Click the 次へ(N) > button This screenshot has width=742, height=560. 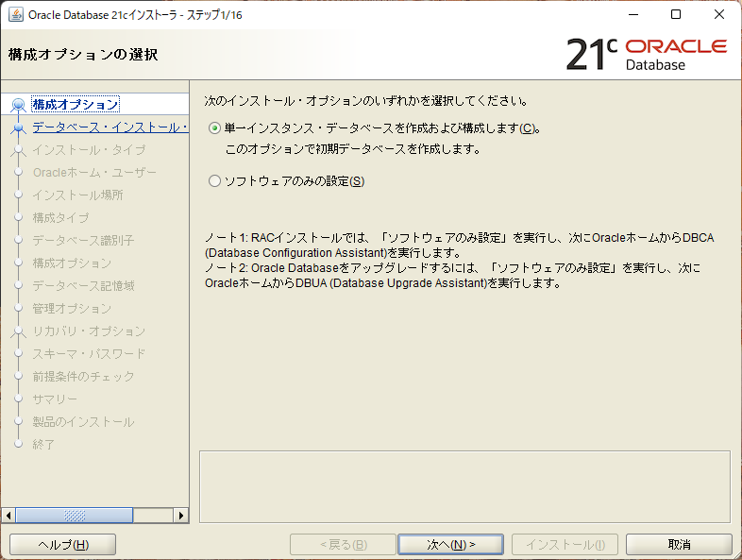(x=450, y=544)
